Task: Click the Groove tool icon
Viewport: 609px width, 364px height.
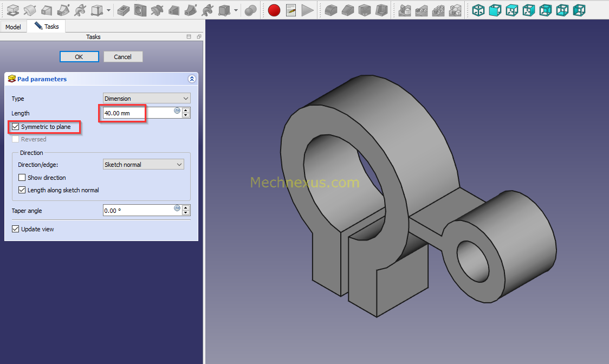Action: 157,10
